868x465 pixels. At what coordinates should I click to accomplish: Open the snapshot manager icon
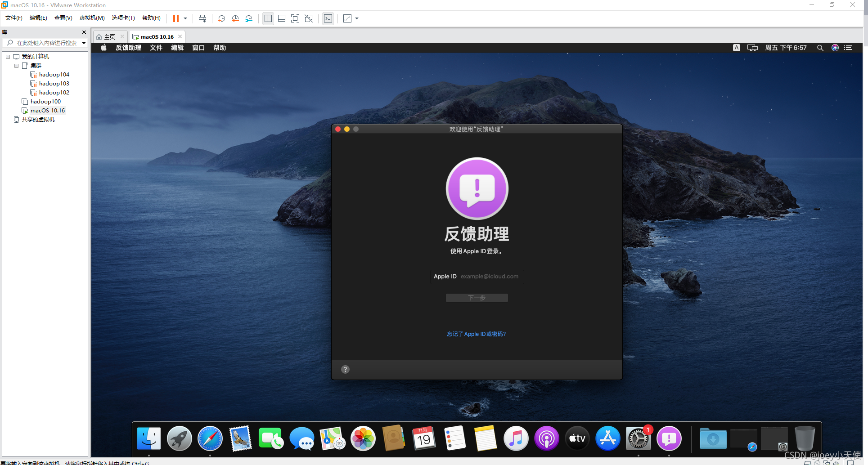click(x=249, y=18)
